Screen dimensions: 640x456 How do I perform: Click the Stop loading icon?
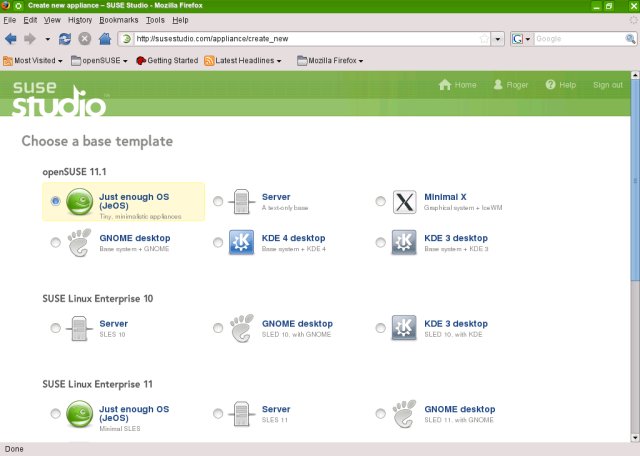[x=84, y=39]
